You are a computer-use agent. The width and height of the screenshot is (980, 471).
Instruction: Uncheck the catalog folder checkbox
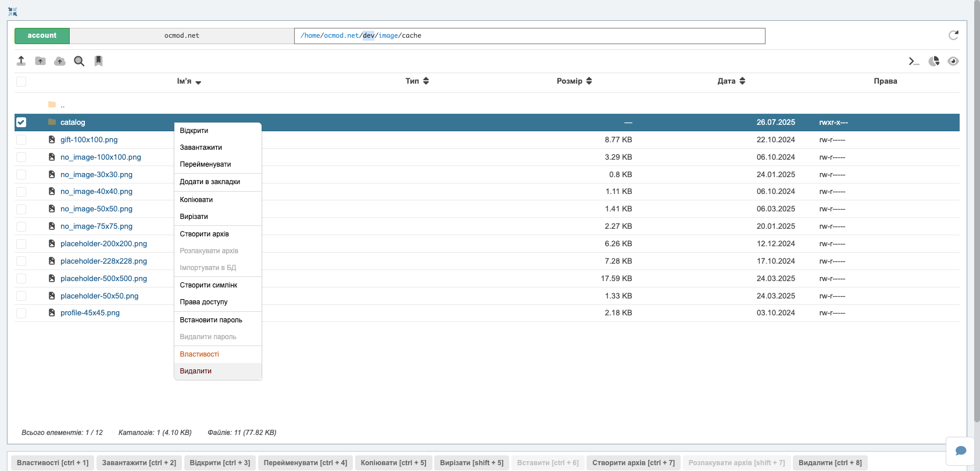pyautogui.click(x=21, y=122)
